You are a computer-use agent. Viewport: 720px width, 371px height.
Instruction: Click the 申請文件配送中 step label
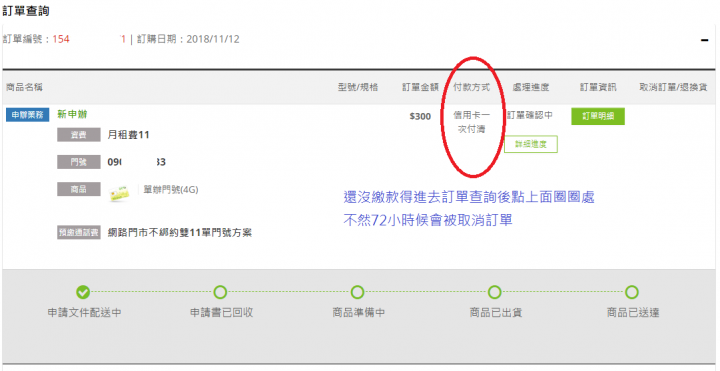point(84,313)
